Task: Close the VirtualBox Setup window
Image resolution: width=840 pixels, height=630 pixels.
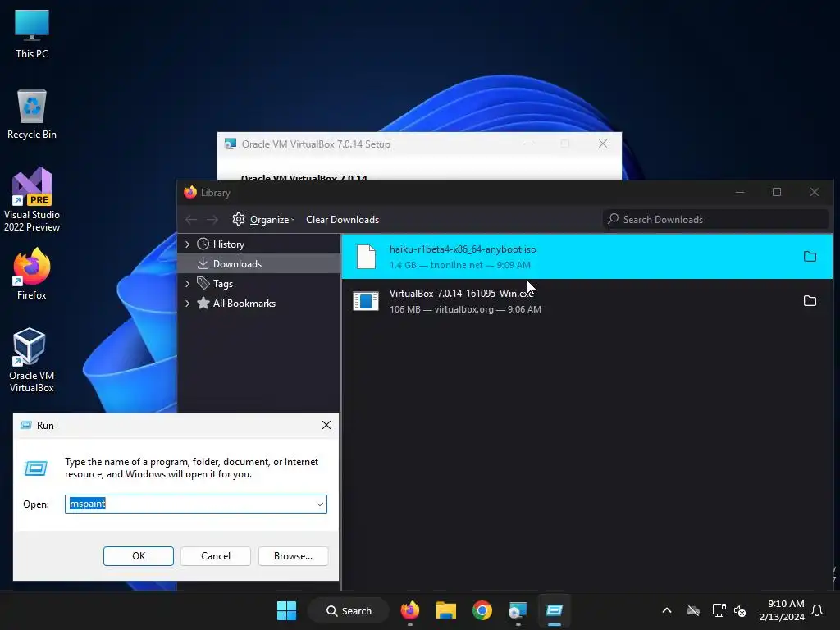Action: tap(603, 144)
